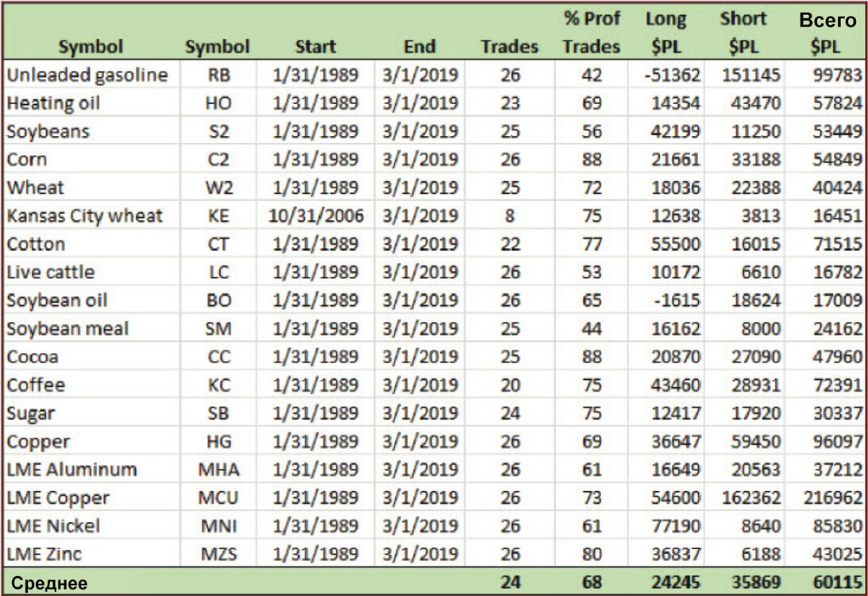Click the Trades column header

pos(509,47)
